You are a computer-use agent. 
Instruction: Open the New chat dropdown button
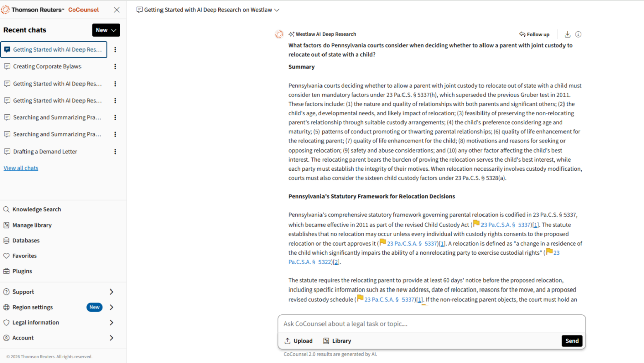point(106,30)
